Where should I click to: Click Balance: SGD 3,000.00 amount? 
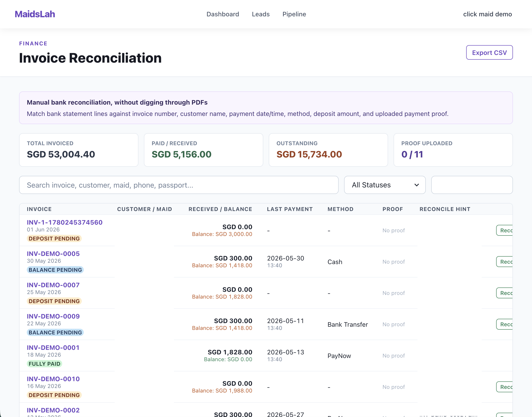[222, 234]
